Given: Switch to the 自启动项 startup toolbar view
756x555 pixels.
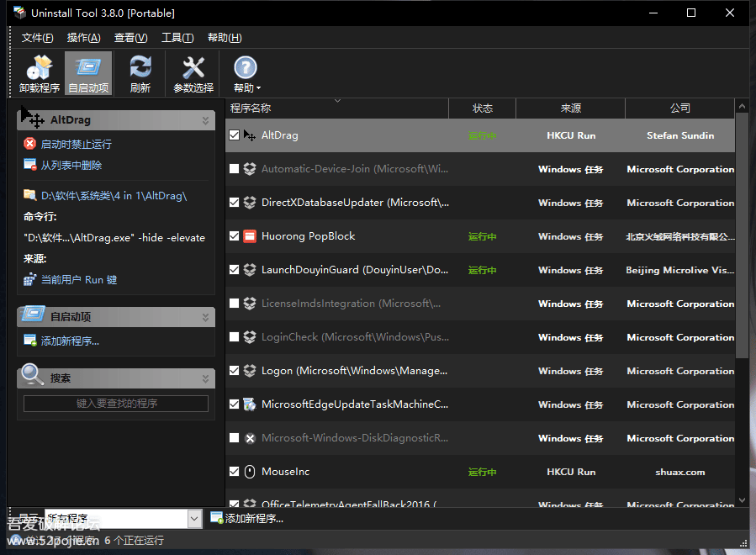Looking at the screenshot, I should 88,74.
